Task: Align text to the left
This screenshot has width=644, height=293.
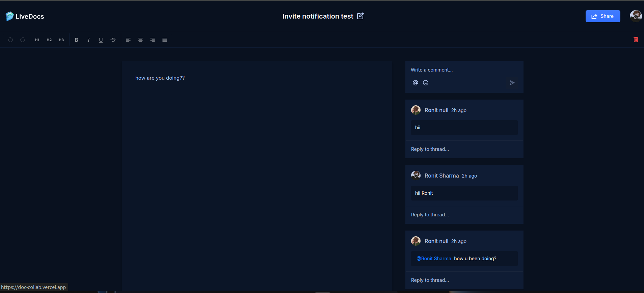Action: point(128,40)
